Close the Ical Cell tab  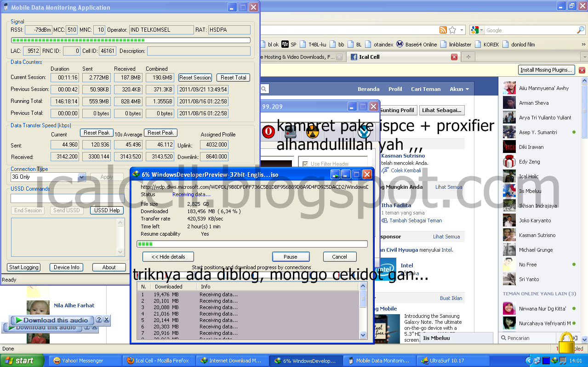tap(454, 57)
